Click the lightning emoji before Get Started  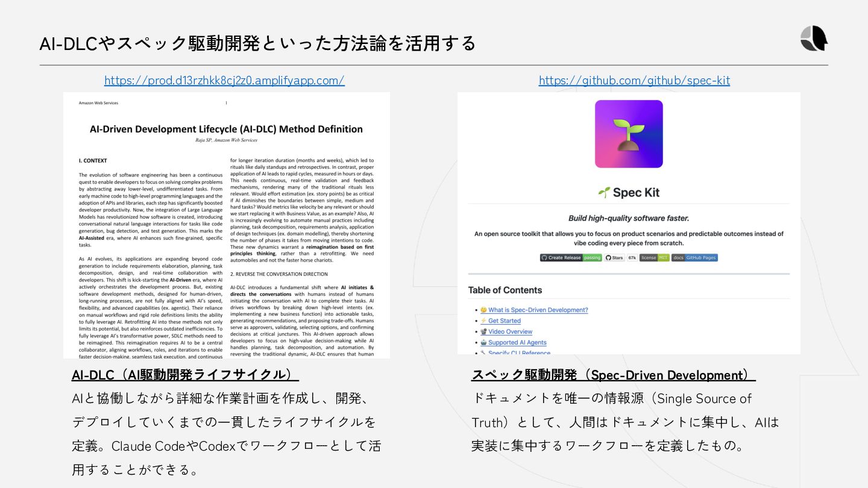[x=483, y=321]
